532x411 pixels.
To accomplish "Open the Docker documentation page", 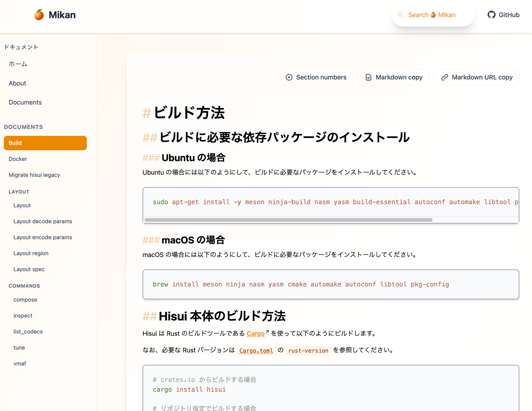I will click(x=18, y=159).
